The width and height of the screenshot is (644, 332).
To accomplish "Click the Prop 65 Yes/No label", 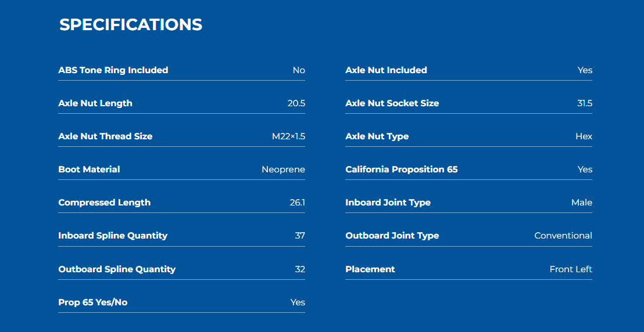I will pyautogui.click(x=92, y=302).
